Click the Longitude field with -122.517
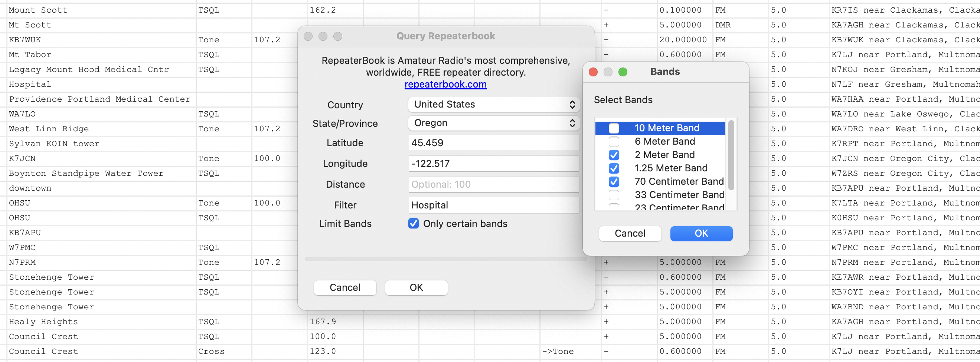 point(493,164)
